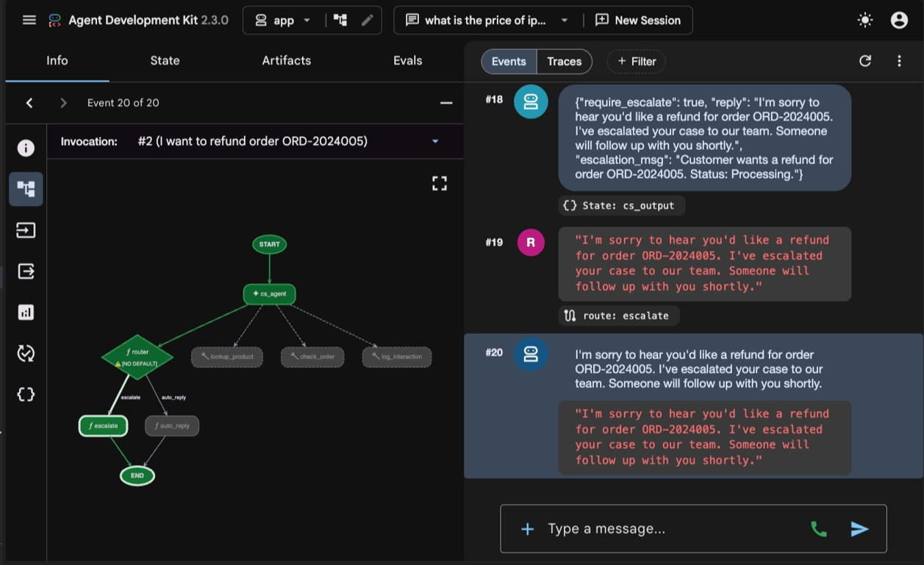Start a voice call with phone icon

[x=818, y=528]
